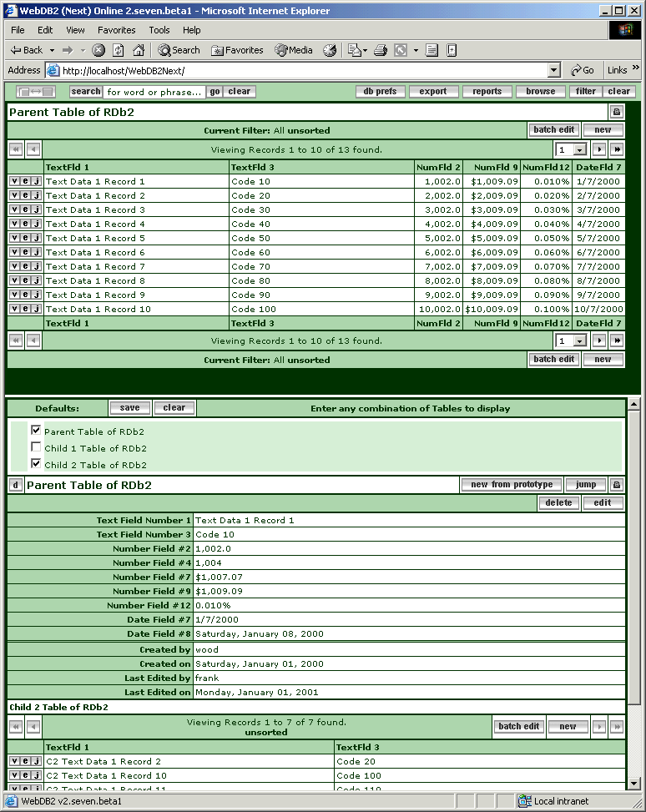Image resolution: width=646 pixels, height=812 pixels.
Task: Toggle the frame layout icon beside search
Action: (x=35, y=92)
